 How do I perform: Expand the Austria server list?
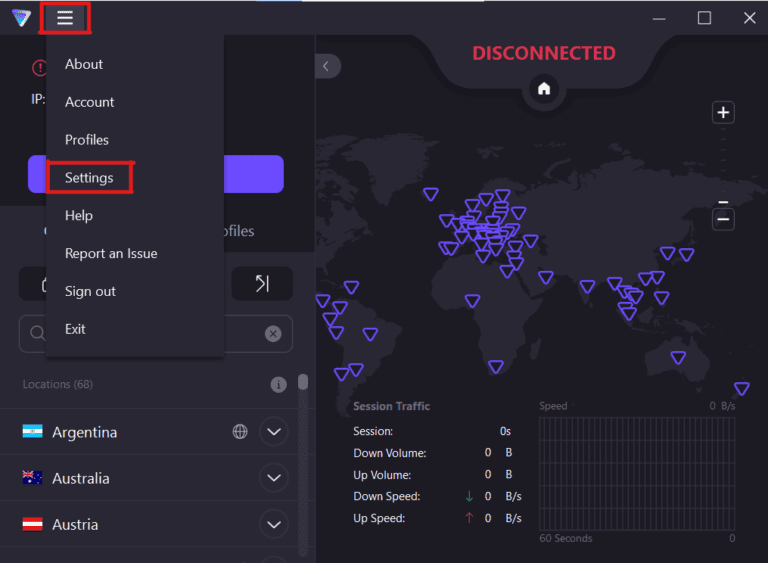coord(274,524)
